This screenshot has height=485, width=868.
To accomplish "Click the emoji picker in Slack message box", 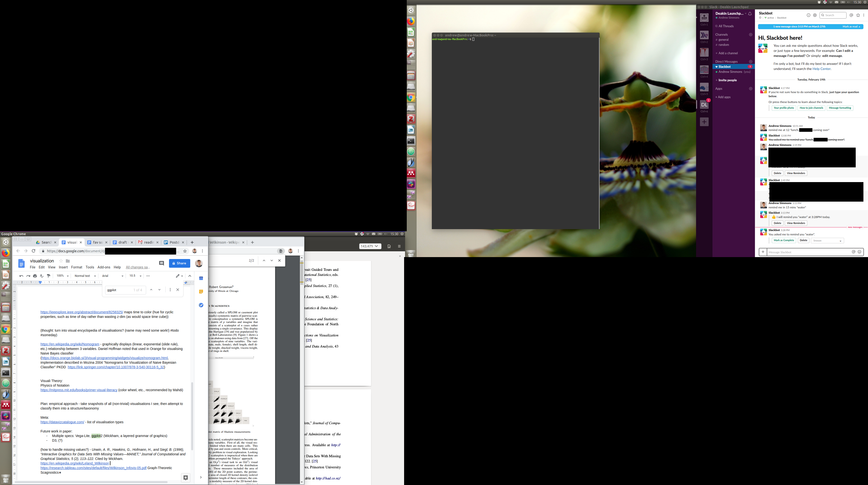I will tap(859, 252).
